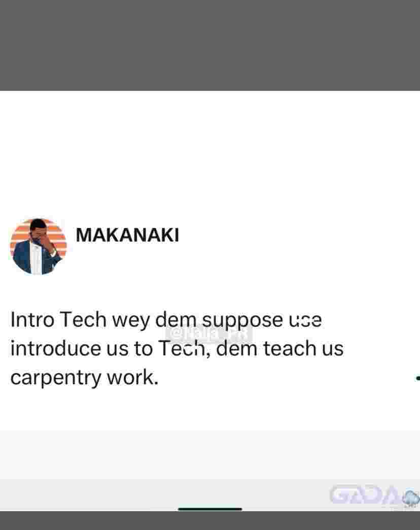
Task: Tap the orange striped background of the avatar
Action: tap(20, 233)
